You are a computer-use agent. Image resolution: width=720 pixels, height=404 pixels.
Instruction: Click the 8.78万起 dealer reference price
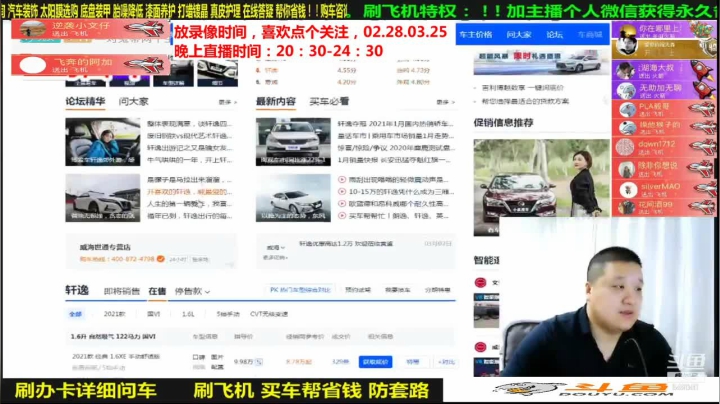(x=299, y=362)
